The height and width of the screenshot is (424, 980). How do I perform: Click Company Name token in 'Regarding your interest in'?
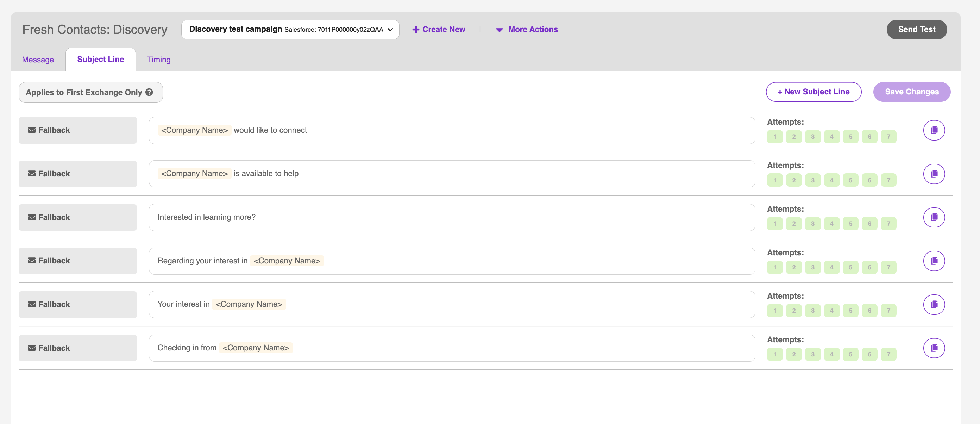[x=287, y=261]
